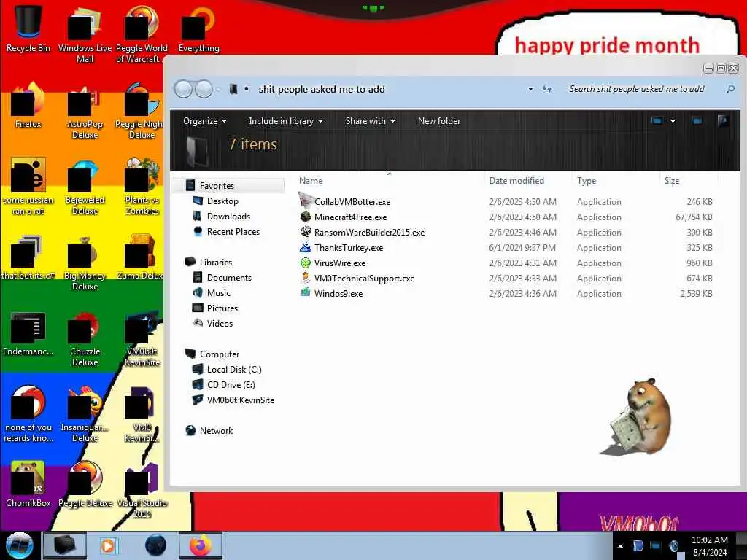Open CD Drive (E:) in the sidebar
This screenshot has height=560, width=747.
pyautogui.click(x=231, y=385)
